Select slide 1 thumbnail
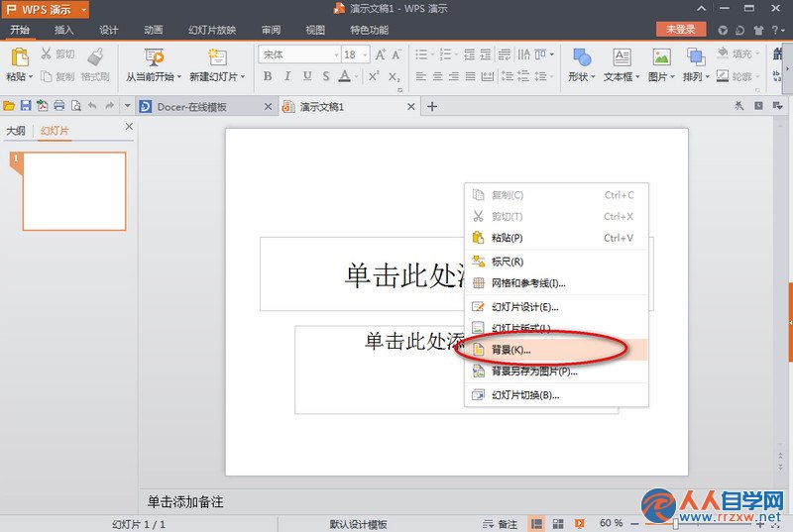Image resolution: width=793 pixels, height=532 pixels. (x=74, y=191)
